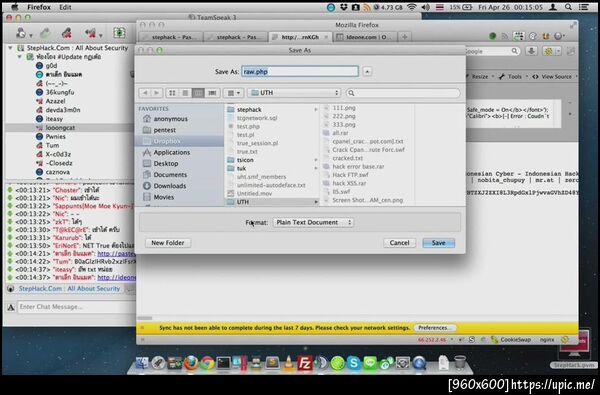Open Spotlight search in the menu bar
Viewport: 600px width, 395px height.
(569, 7)
